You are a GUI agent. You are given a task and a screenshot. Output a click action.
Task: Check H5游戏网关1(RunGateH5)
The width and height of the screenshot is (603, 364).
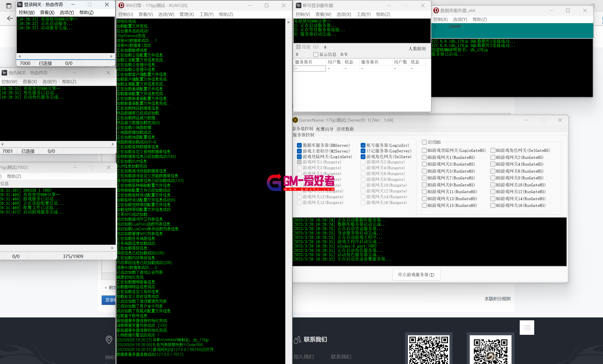(424, 157)
